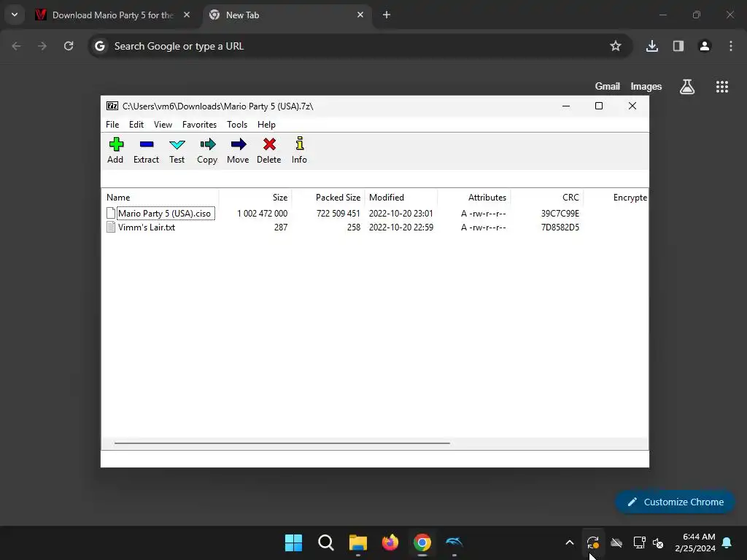Click the Chrome back arrow
This screenshot has width=747, height=560.
click(16, 46)
